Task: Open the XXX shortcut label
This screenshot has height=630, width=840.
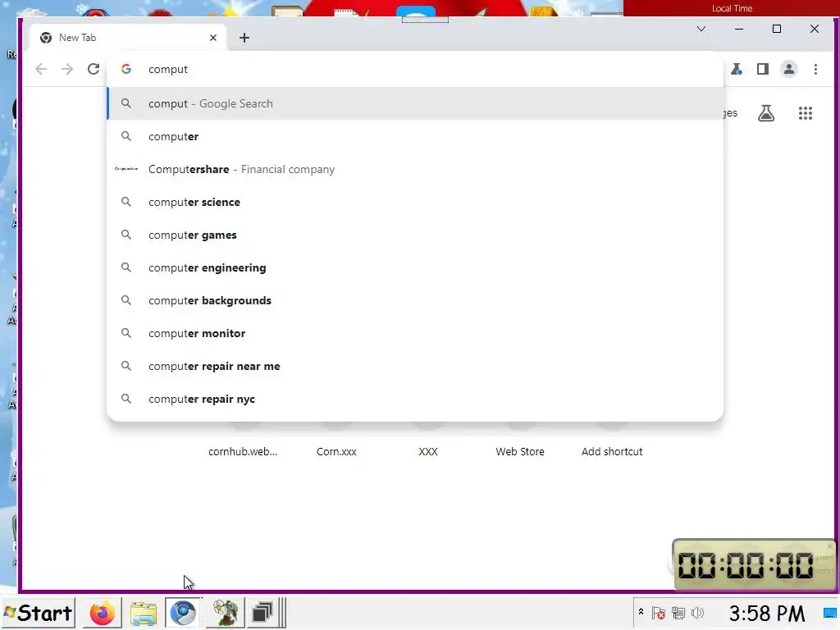Action: [428, 452]
